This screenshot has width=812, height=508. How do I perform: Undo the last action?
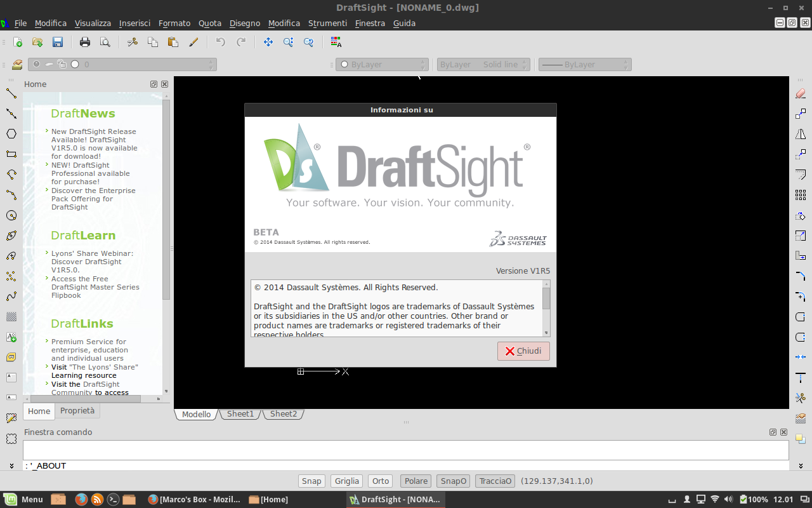pos(221,42)
